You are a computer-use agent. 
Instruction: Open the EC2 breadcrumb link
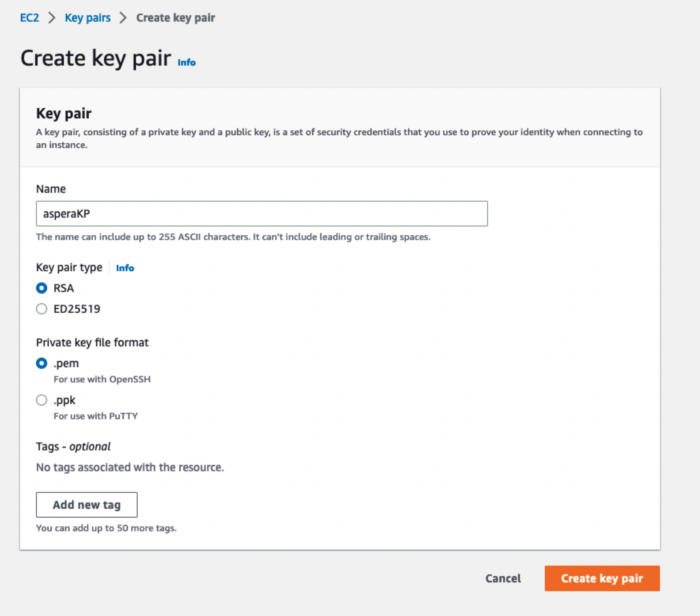pyautogui.click(x=30, y=18)
